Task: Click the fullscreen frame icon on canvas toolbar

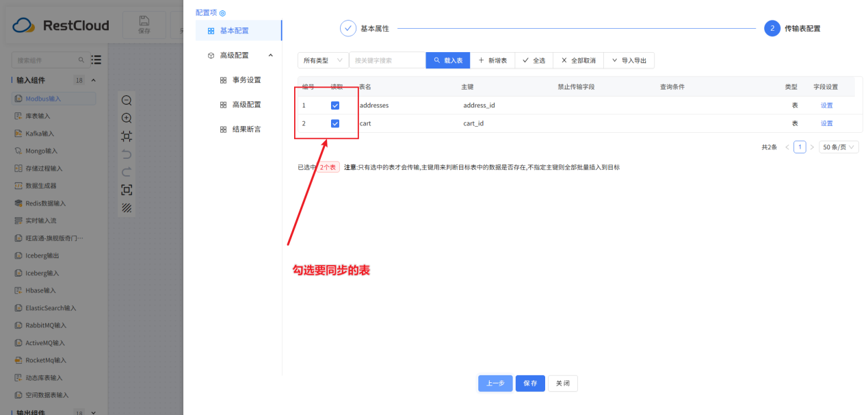Action: pyautogui.click(x=126, y=189)
